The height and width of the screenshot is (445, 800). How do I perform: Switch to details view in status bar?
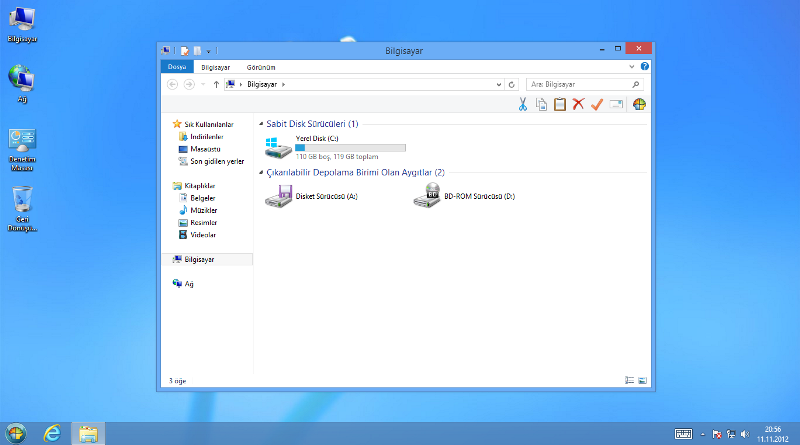tap(630, 380)
